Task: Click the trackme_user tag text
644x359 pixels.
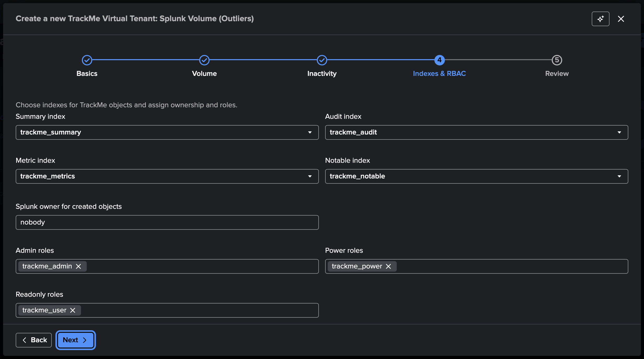Action: pyautogui.click(x=44, y=310)
